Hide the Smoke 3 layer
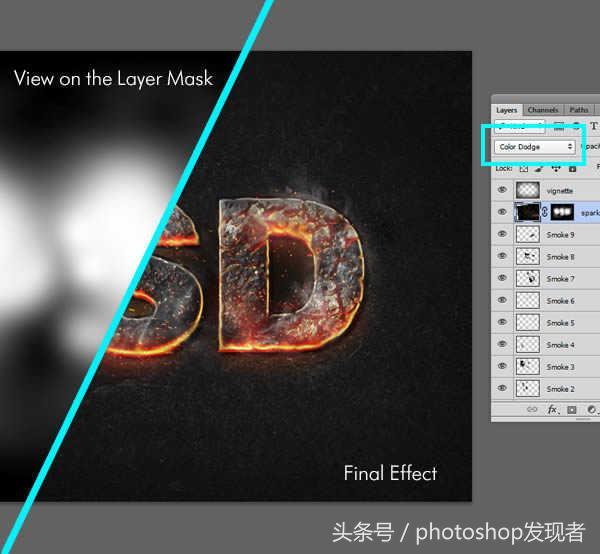This screenshot has width=600, height=554. click(502, 366)
